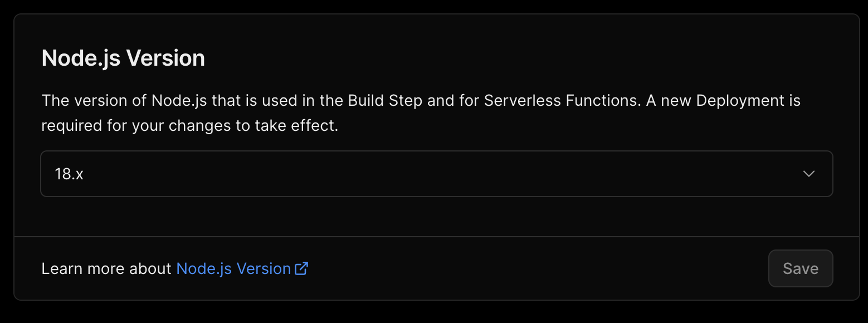
Task: Click the "18.x" text in the select box
Action: tap(69, 174)
